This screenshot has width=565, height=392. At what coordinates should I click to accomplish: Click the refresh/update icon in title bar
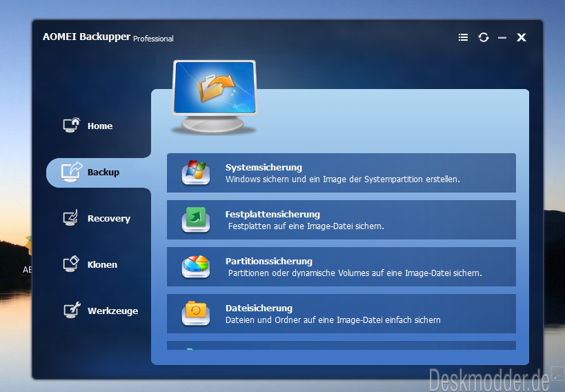point(483,37)
